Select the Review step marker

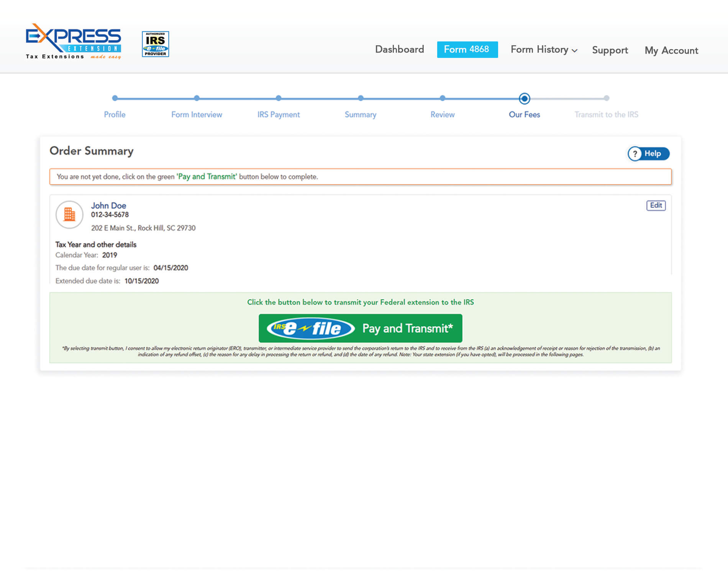(443, 99)
